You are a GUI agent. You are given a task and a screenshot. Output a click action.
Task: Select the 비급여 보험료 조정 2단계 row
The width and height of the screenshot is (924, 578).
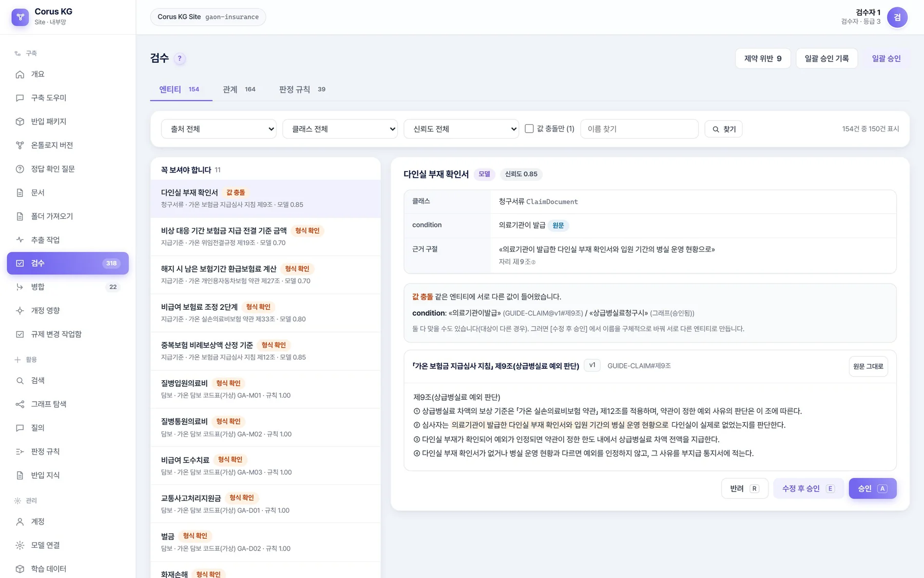point(265,313)
